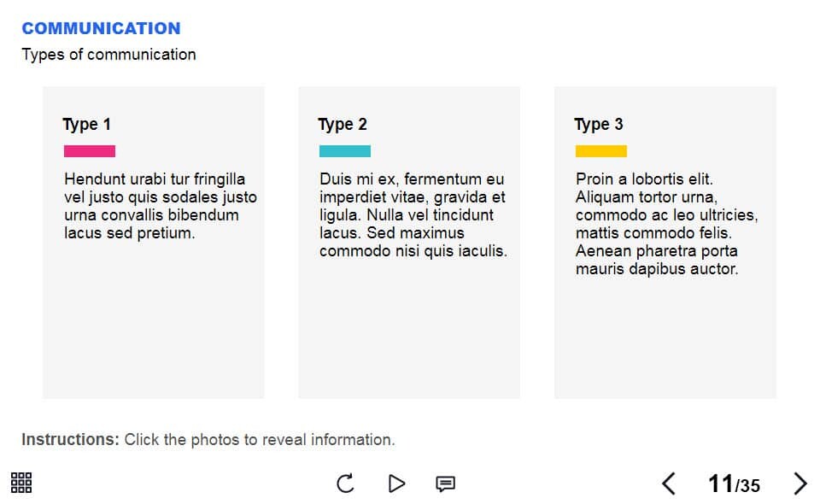
Task: Click the teal color bar under Type 2
Action: point(344,151)
